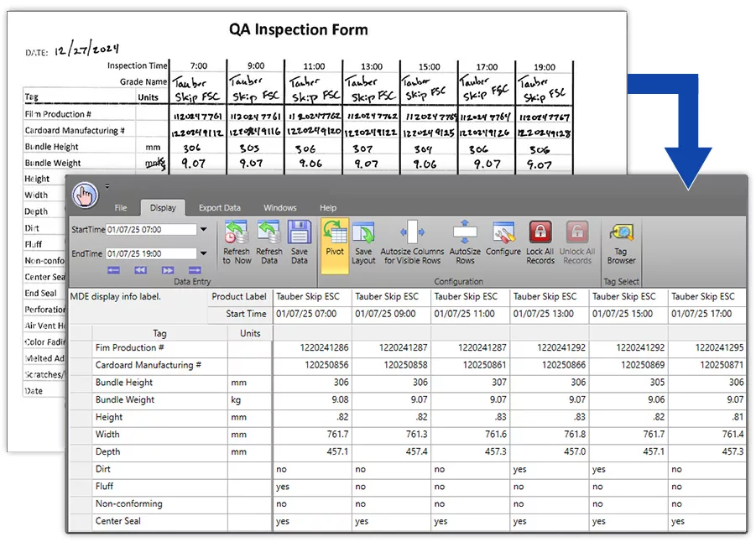The width and height of the screenshot is (756, 542).
Task: Open the Help tab
Action: (x=328, y=208)
